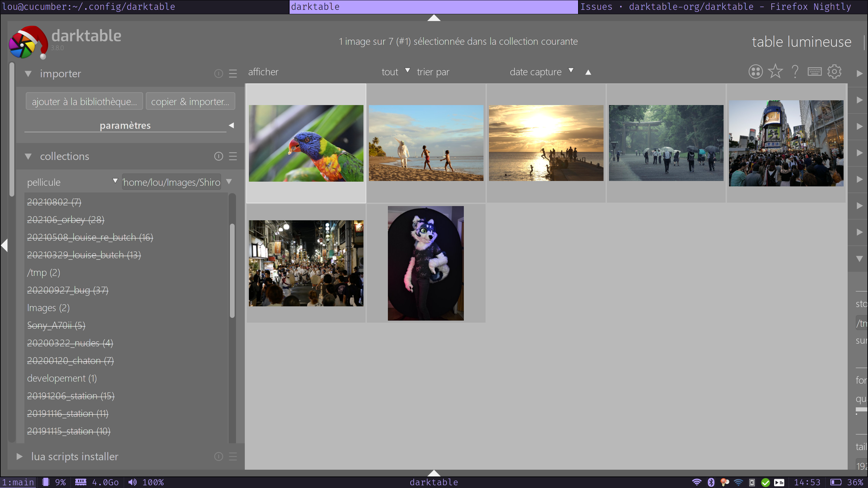This screenshot has width=868, height=488.
Task: Select workspace 1:main in status bar
Action: pyautogui.click(x=18, y=482)
